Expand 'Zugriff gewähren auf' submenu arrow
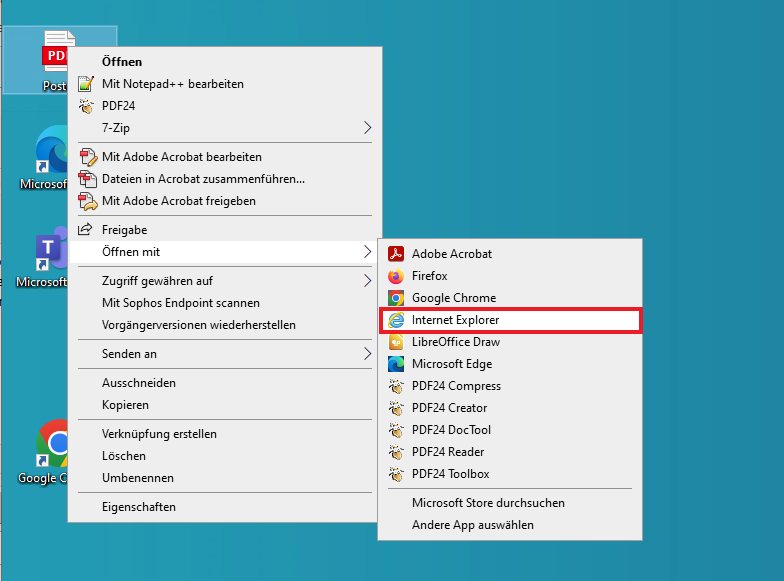 pos(367,281)
